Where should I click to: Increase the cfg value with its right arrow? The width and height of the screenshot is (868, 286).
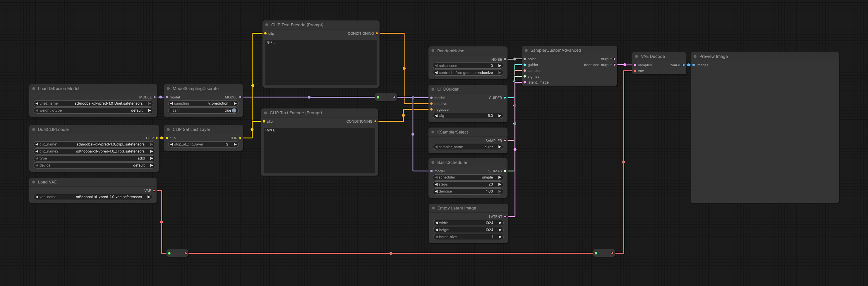[x=500, y=116]
